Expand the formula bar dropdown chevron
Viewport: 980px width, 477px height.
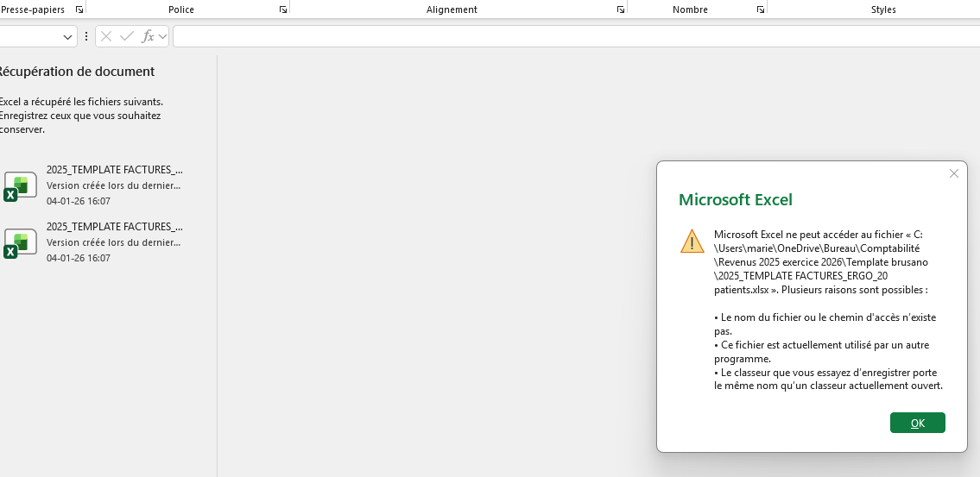coord(162,36)
